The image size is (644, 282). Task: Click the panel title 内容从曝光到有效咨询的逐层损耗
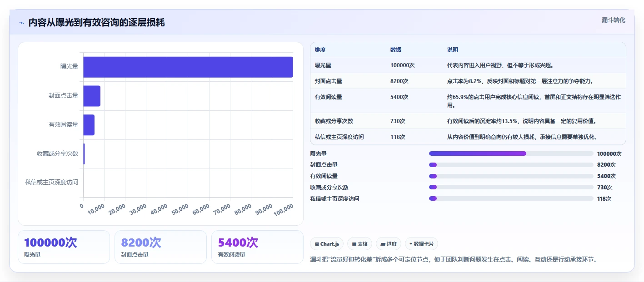tap(96, 23)
